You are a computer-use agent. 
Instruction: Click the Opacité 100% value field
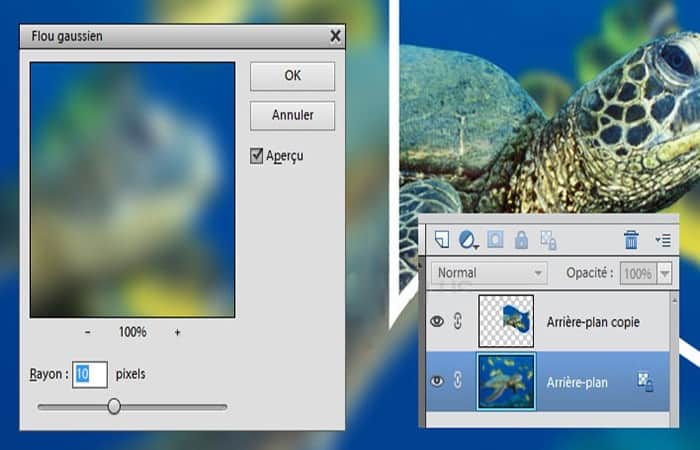click(x=638, y=273)
